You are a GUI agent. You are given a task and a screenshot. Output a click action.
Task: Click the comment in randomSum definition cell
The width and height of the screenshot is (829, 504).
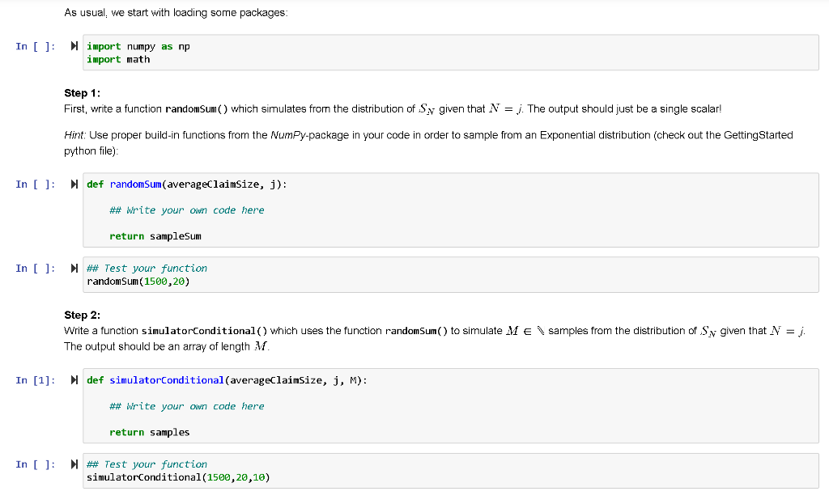[187, 210]
